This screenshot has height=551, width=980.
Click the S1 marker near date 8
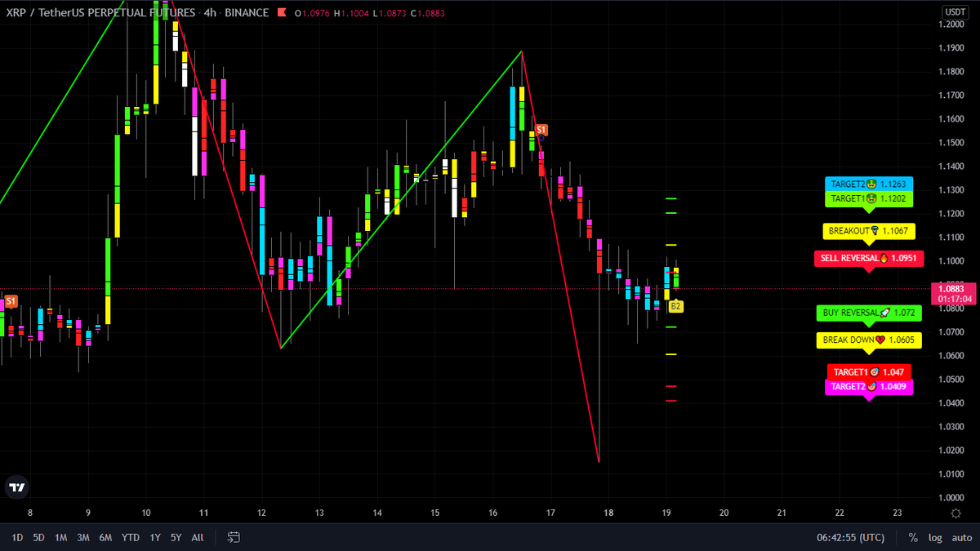click(x=11, y=301)
